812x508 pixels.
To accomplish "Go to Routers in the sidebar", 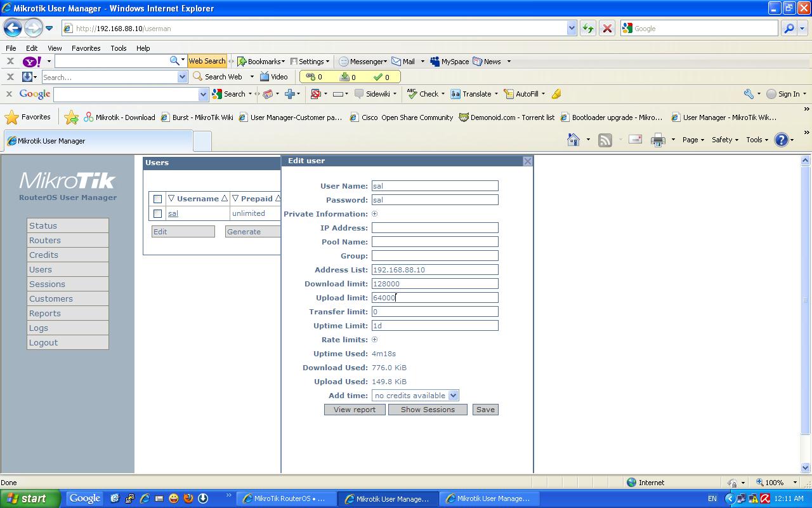I will click(x=68, y=240).
